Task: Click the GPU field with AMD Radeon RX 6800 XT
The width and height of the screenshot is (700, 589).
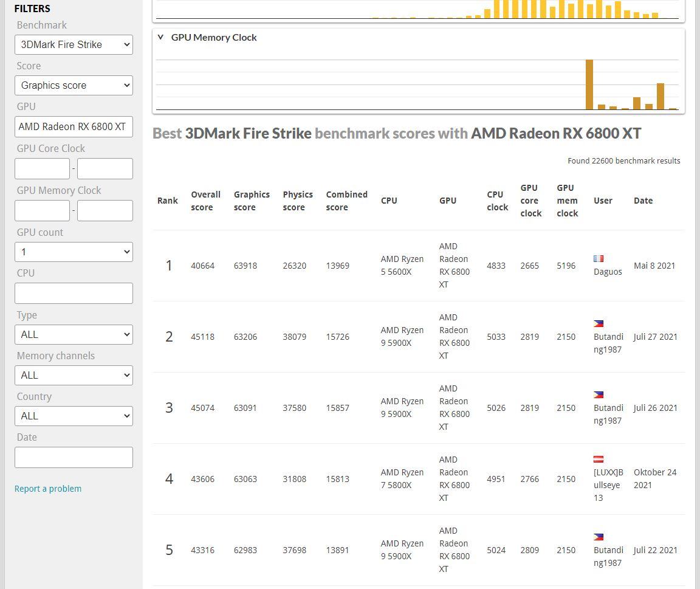Action: (74, 127)
